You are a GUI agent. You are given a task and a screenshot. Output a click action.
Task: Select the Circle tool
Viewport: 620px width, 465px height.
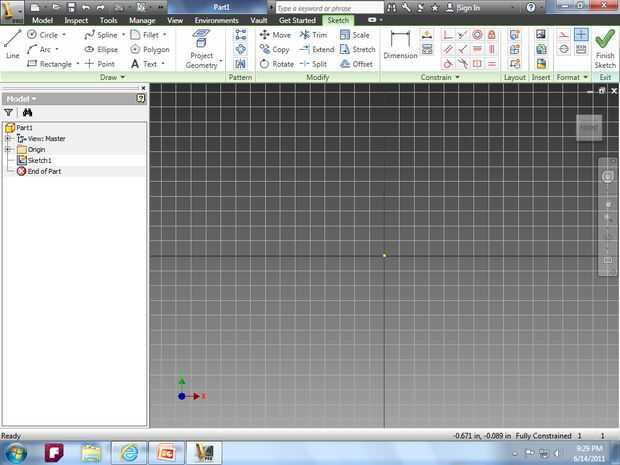(x=43, y=35)
